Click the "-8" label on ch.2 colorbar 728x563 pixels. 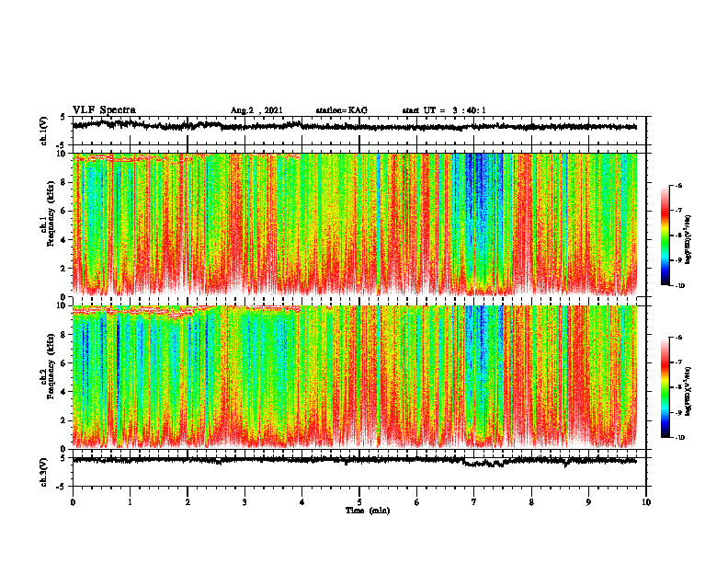click(678, 387)
